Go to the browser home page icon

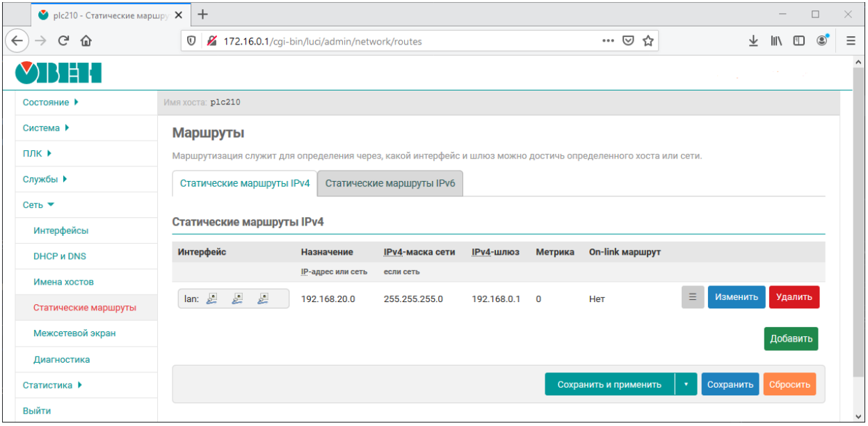pyautogui.click(x=86, y=41)
